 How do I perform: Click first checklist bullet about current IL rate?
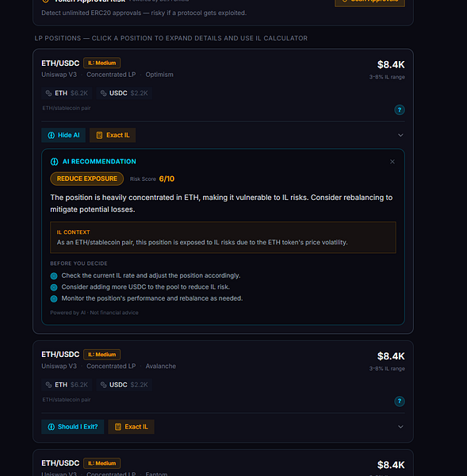coord(151,275)
